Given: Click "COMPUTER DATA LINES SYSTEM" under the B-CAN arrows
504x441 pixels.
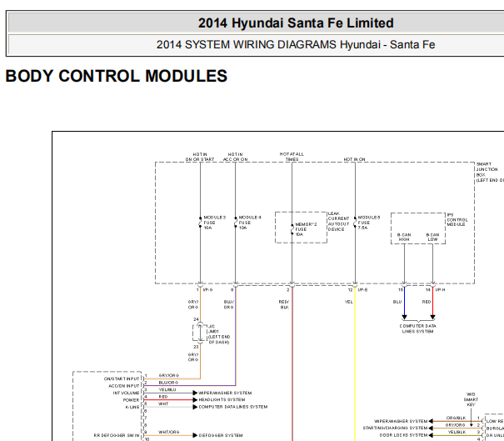Looking at the screenshot, I should point(418,328).
